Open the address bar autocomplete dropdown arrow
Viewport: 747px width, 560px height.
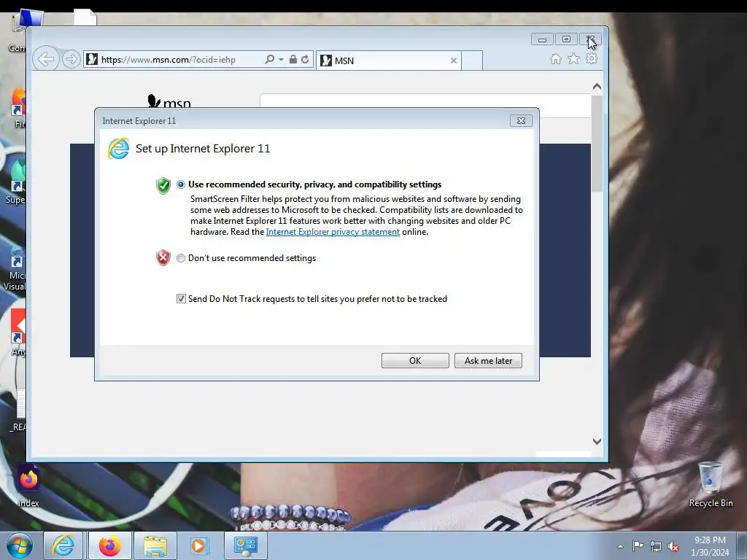281,60
